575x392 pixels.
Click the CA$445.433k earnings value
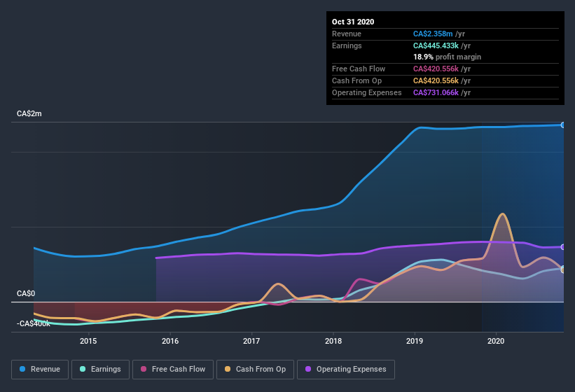[436, 45]
